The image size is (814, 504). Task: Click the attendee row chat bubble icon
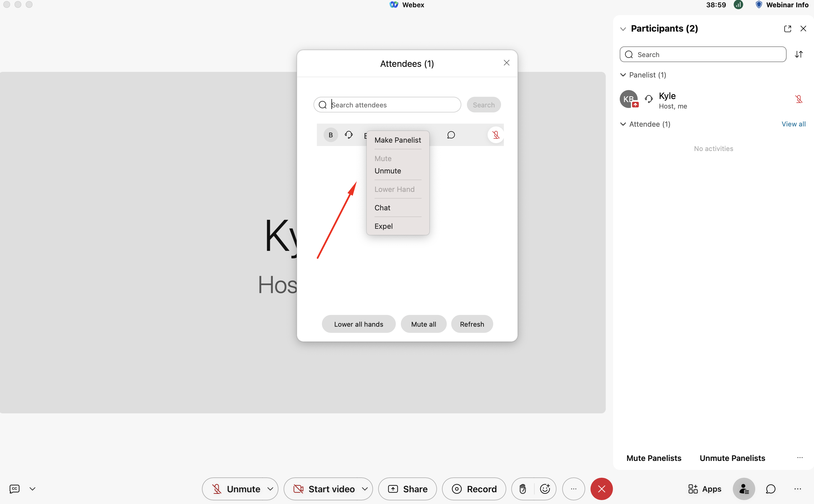click(x=451, y=135)
